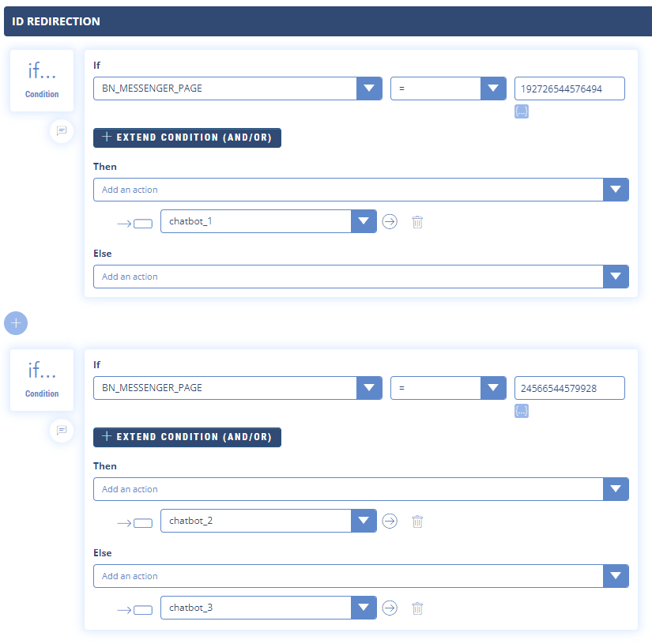Screen dimensions: 652x644
Task: Delete the chatbot_1 redirect action
Action: point(417,222)
